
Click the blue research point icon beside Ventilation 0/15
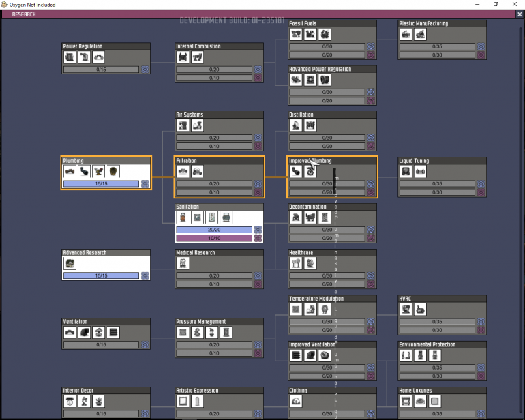coord(145,344)
